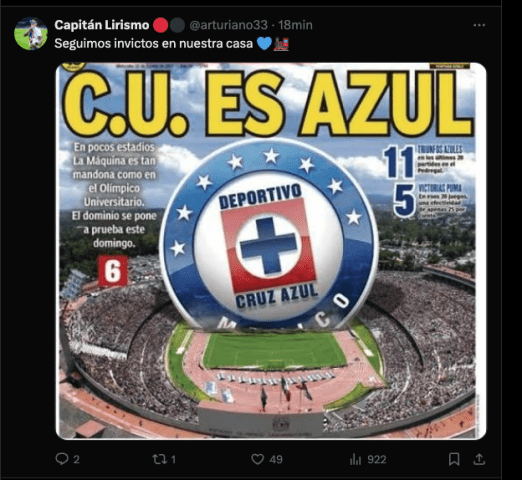Bookmark this tweet
The width and height of the screenshot is (522, 480).
click(x=454, y=459)
